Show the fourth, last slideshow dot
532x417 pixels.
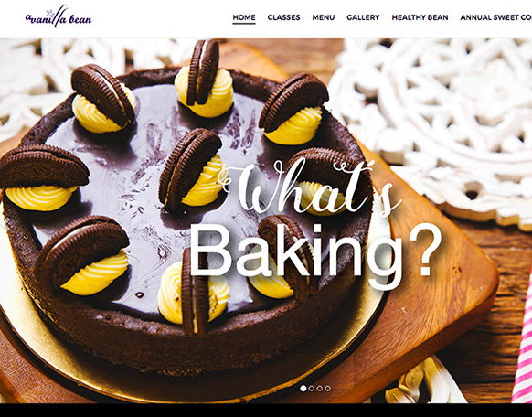point(328,389)
